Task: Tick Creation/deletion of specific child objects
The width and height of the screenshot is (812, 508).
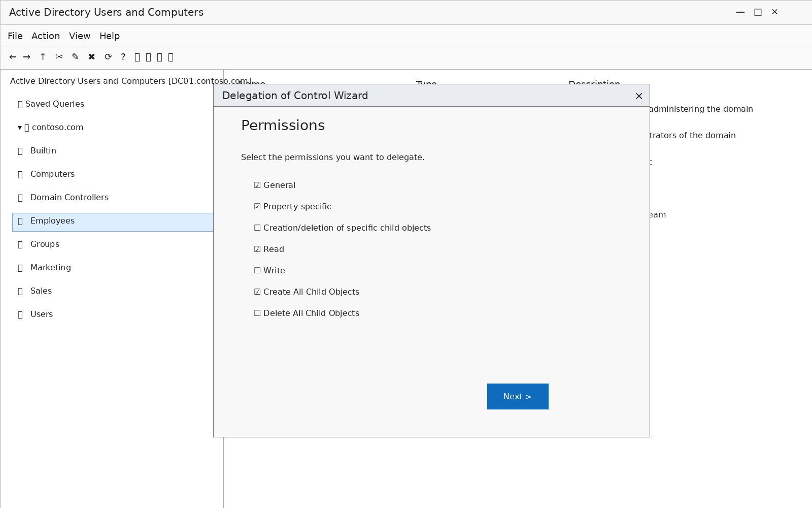Action: (257, 228)
